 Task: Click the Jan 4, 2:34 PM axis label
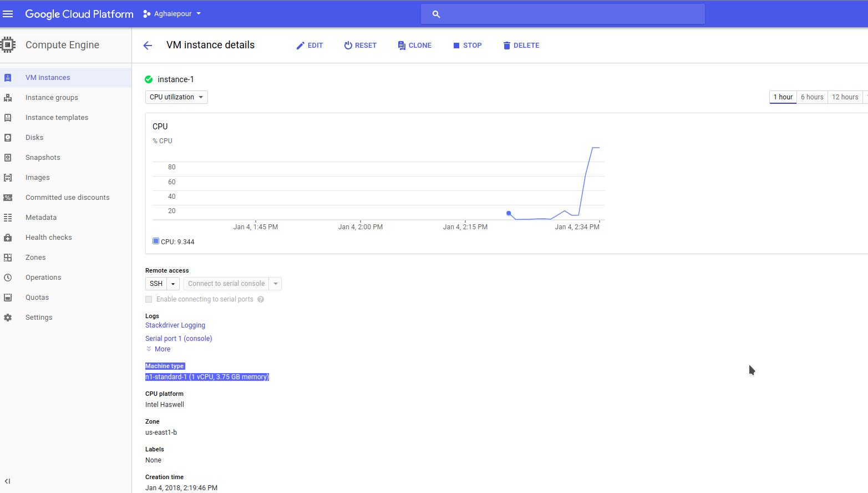click(x=577, y=227)
